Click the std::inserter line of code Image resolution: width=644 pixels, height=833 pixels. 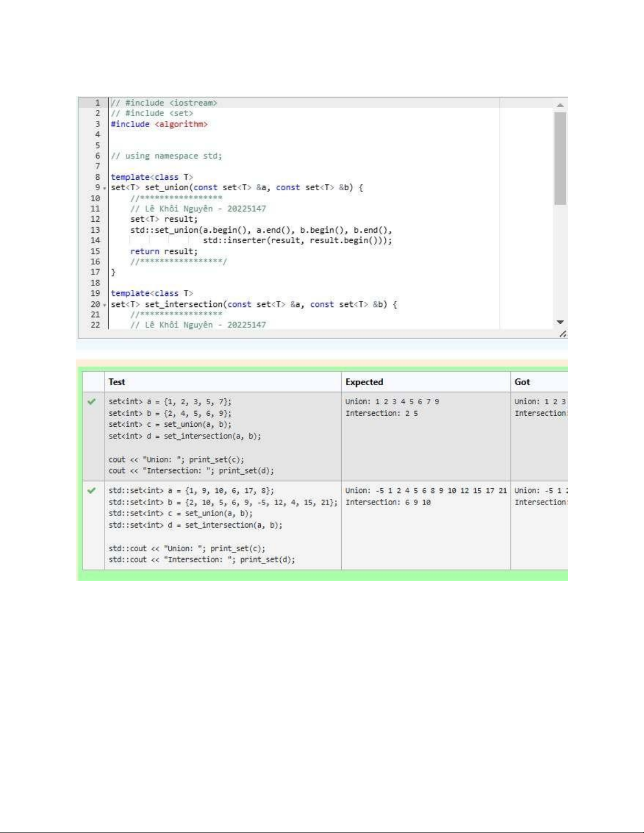click(297, 241)
